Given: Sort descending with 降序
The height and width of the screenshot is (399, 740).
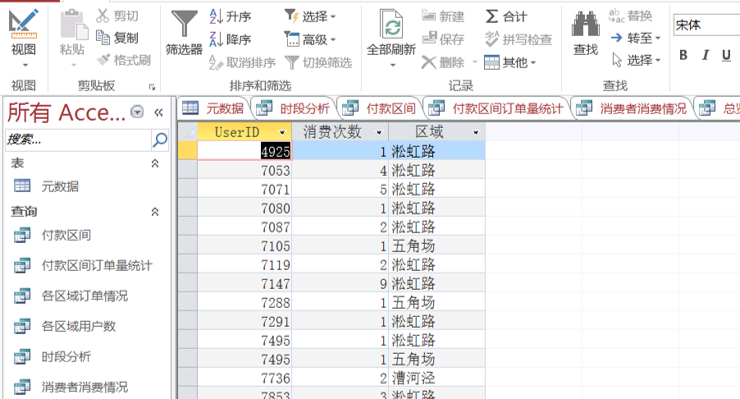Looking at the screenshot, I should point(230,39).
